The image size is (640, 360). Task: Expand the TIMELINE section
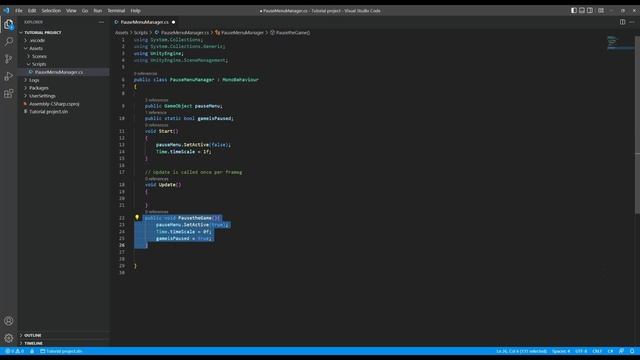pos(64,343)
